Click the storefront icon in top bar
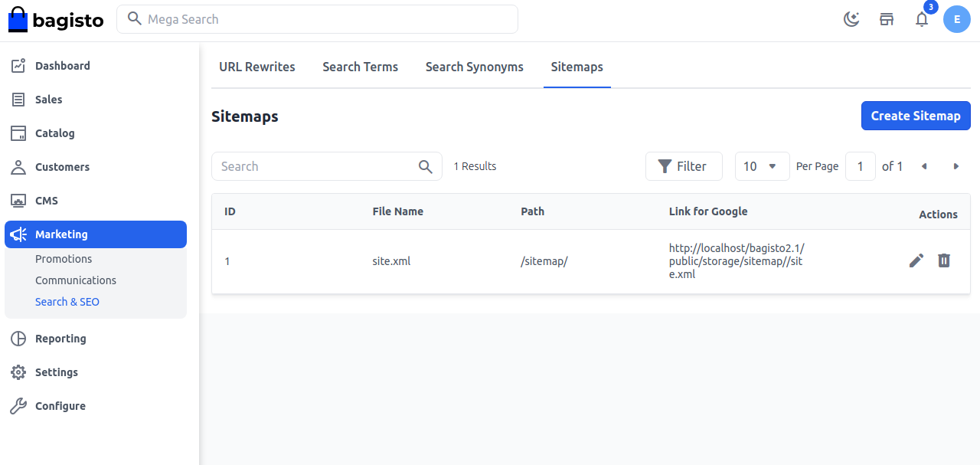Viewport: 980px width, 465px height. 887,19
